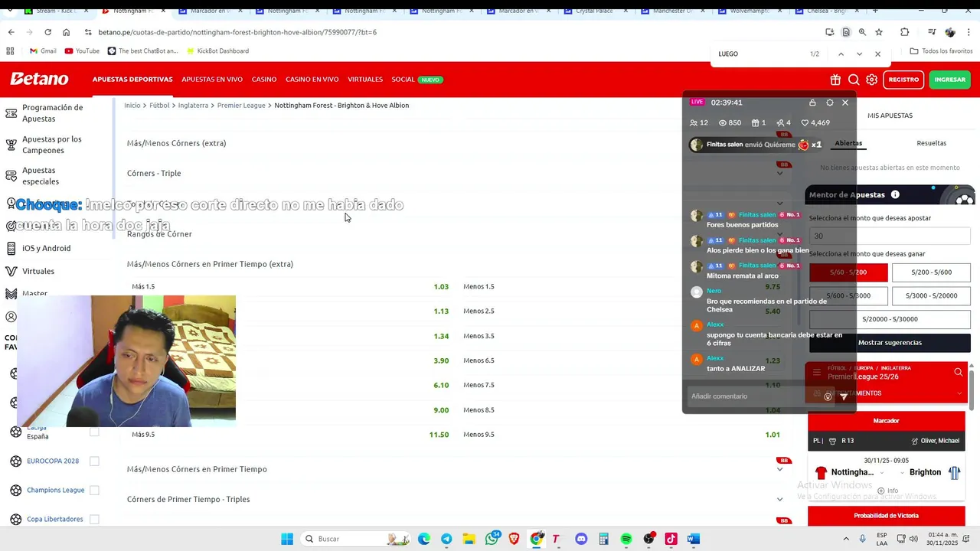The image size is (980, 551).
Task: Open Premier League breadcrumb link
Action: 241,106
